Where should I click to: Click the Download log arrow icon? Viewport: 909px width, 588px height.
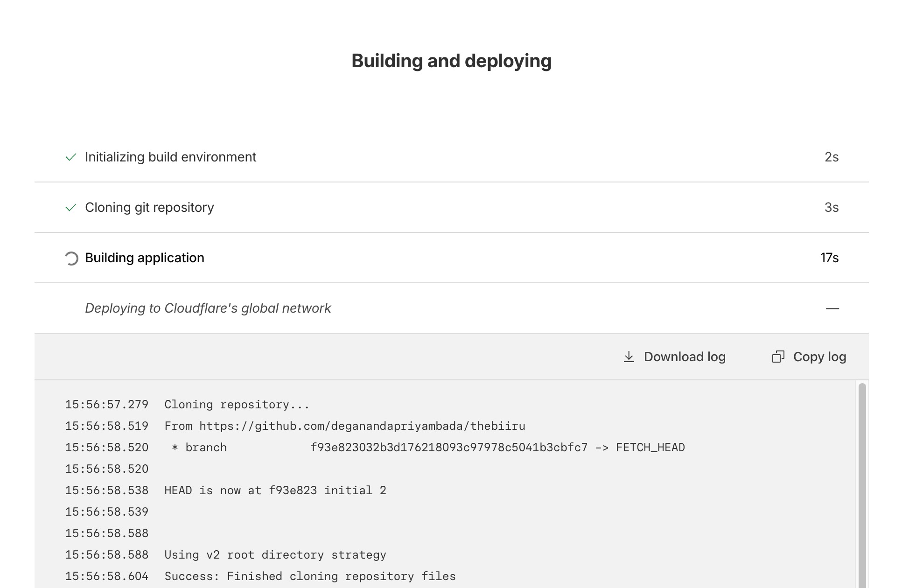pyautogui.click(x=629, y=357)
